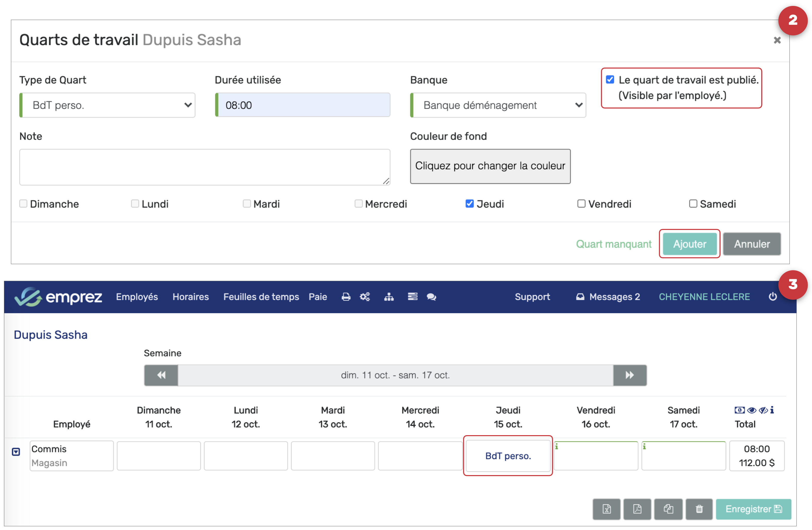
Task: Expand the Commis row arrow toggle
Action: tap(16, 452)
